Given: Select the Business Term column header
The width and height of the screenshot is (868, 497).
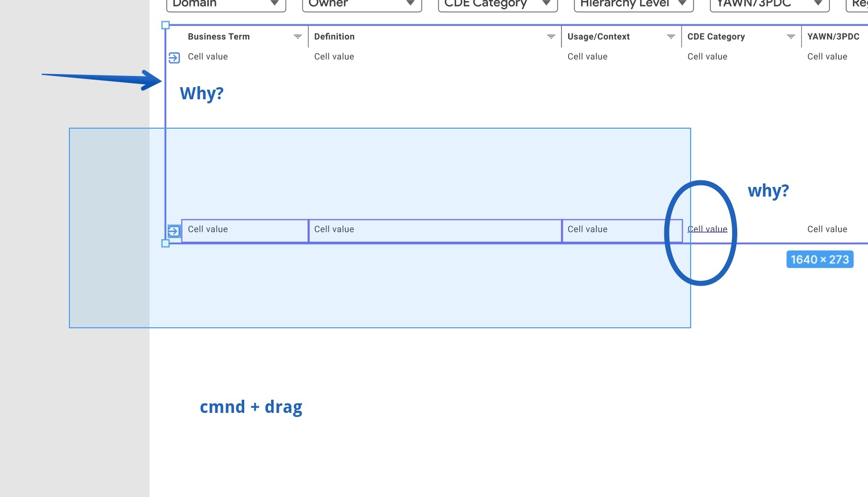Looking at the screenshot, I should 219,36.
